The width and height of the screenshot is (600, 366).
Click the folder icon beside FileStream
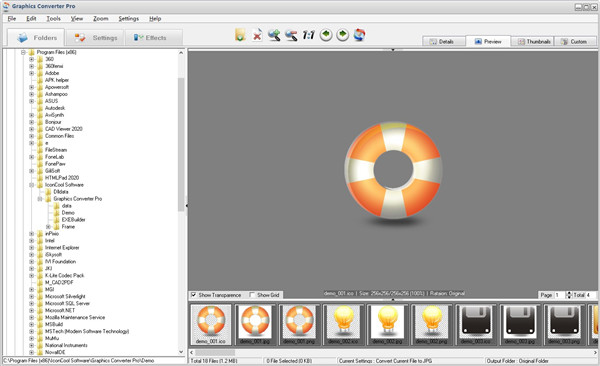click(x=40, y=150)
